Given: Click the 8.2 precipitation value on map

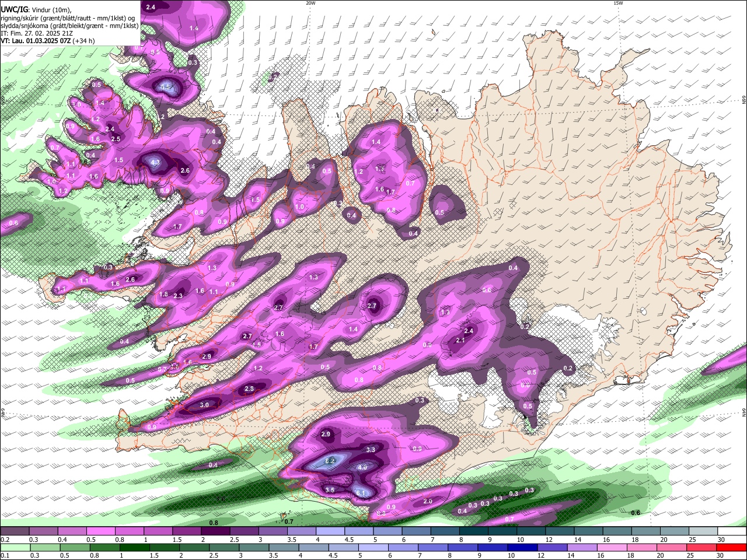Looking at the screenshot, I should pyautogui.click(x=330, y=461).
